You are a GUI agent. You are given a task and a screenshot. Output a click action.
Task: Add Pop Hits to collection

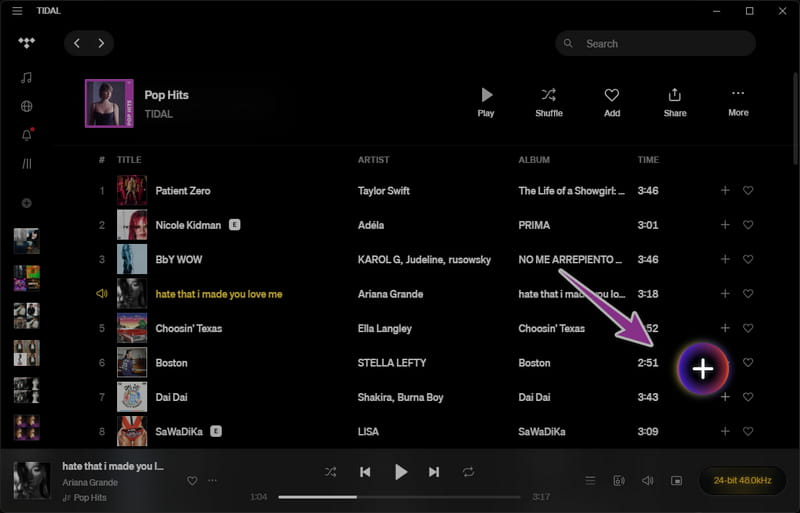coord(612,102)
